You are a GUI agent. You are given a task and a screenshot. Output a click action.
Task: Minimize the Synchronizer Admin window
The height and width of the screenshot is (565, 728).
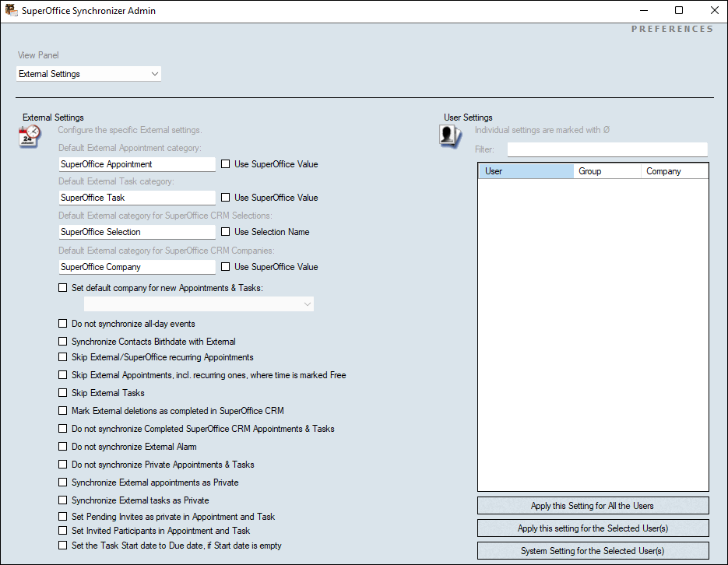pyautogui.click(x=644, y=10)
